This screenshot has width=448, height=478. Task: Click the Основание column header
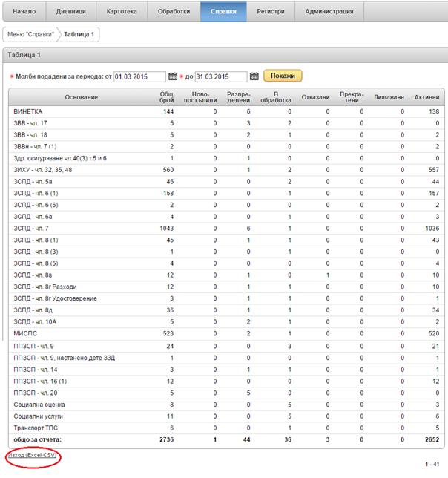point(80,97)
